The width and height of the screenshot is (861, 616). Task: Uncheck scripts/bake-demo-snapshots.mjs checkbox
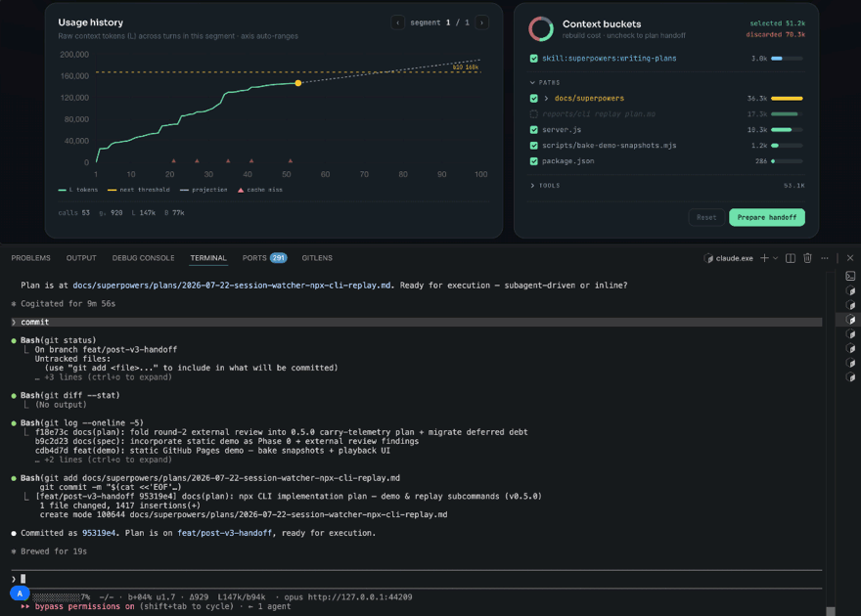[x=534, y=146]
